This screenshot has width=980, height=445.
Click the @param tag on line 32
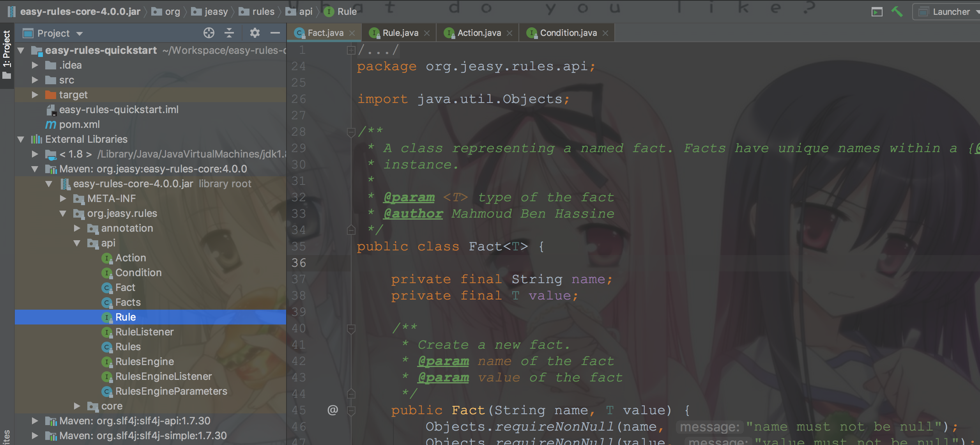pyautogui.click(x=409, y=197)
